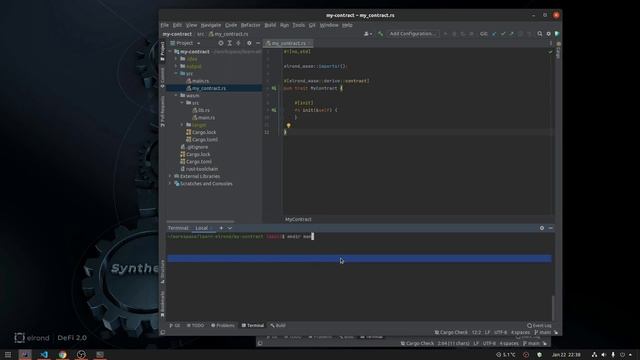Click Git update project icon
This screenshot has height=360, width=640.
pyautogui.click(x=494, y=34)
